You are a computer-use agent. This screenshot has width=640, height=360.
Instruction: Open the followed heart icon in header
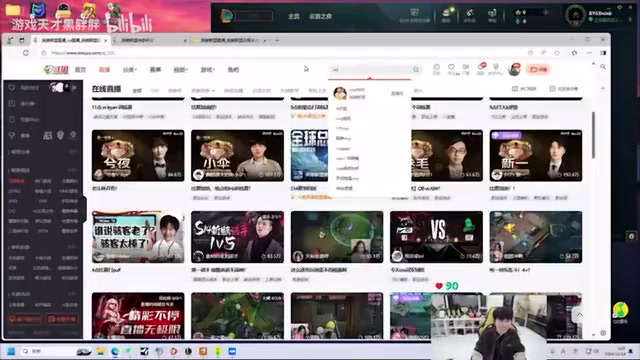[451, 69]
